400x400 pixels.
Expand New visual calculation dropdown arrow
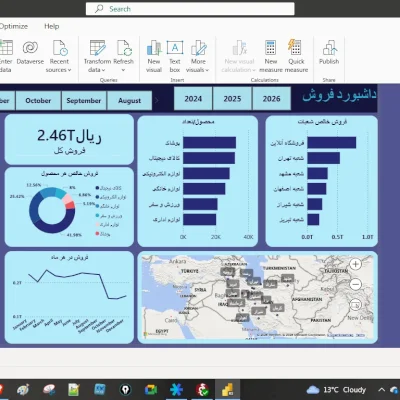[x=254, y=70]
